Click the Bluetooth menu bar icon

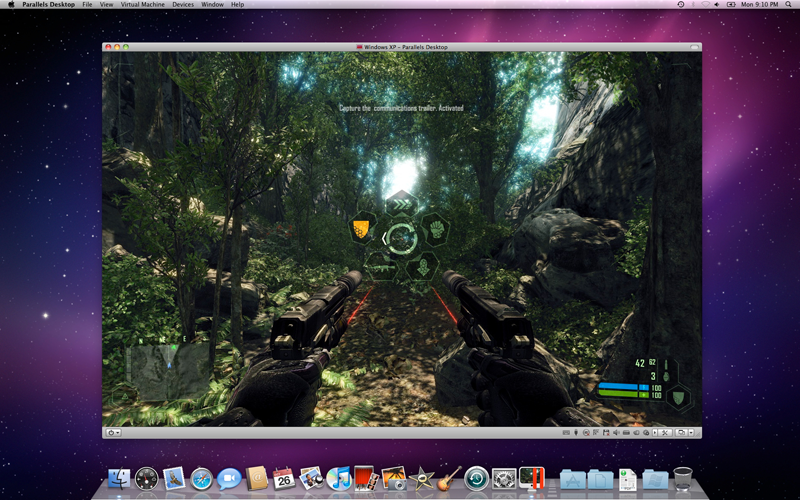[693, 4]
